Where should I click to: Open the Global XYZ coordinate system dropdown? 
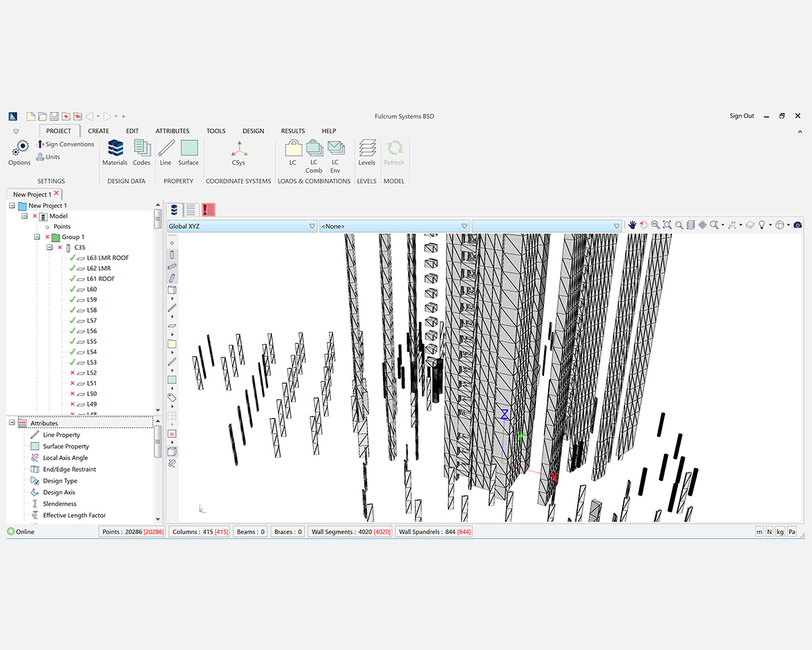coord(311,225)
